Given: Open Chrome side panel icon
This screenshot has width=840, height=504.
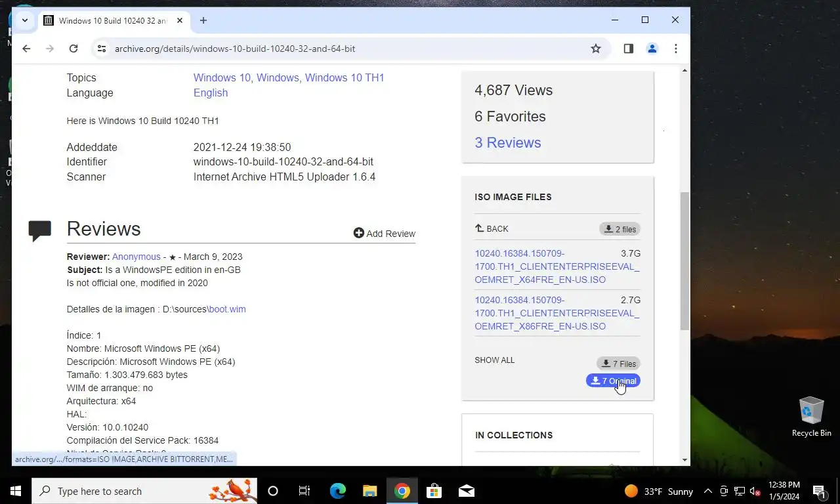Looking at the screenshot, I should pos(628,49).
